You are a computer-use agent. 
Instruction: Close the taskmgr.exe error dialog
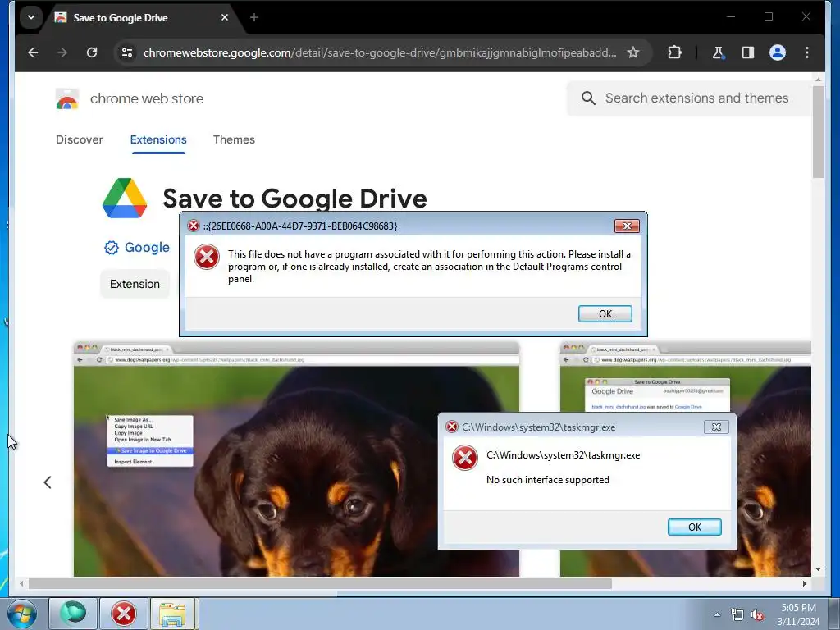716,427
